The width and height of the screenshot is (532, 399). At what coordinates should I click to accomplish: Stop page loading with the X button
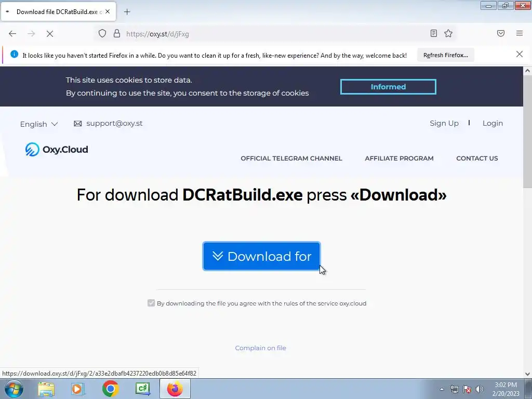click(50, 34)
